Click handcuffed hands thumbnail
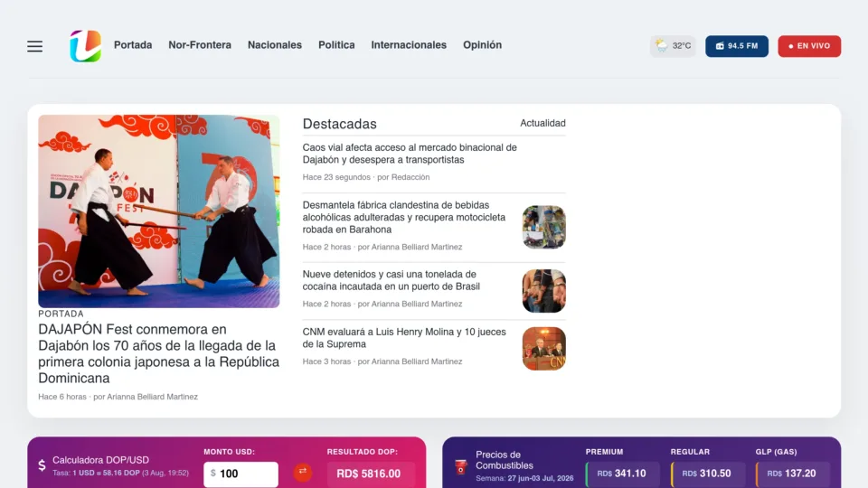Screen dimensions: 868x488 point(544,291)
